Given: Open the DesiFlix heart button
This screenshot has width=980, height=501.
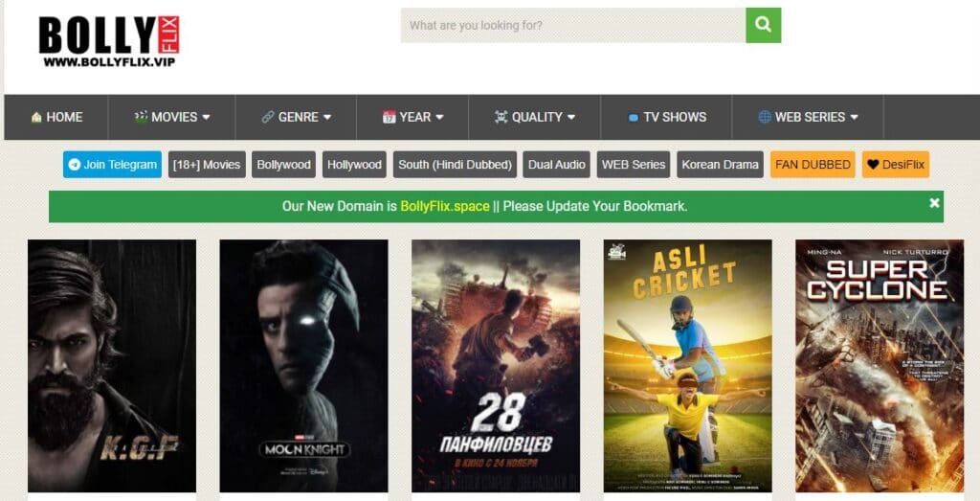Looking at the screenshot, I should tap(895, 165).
